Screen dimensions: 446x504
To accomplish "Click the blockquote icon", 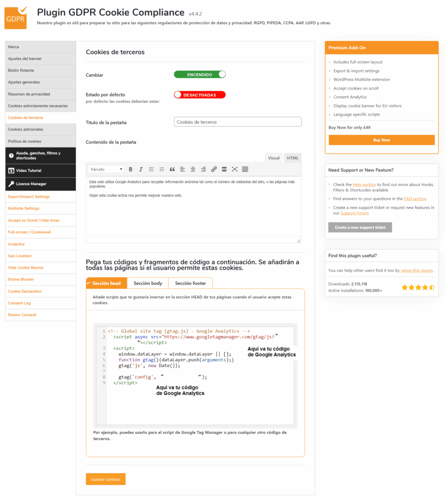I will click(x=172, y=169).
